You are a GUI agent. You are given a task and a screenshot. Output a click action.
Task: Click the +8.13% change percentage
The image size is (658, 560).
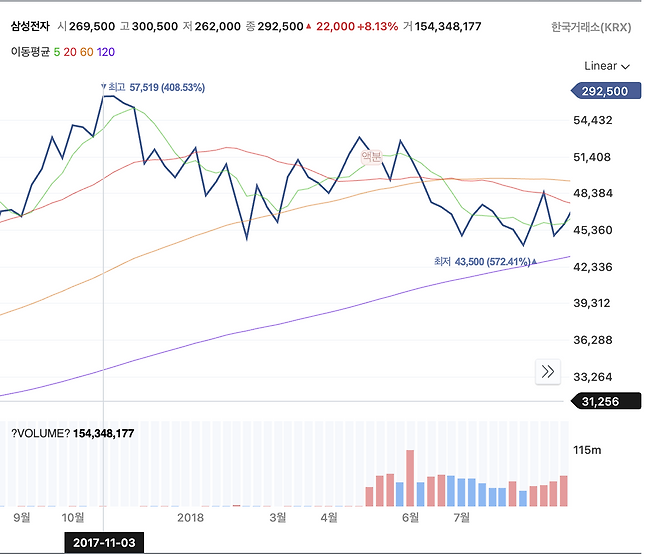[x=377, y=26]
